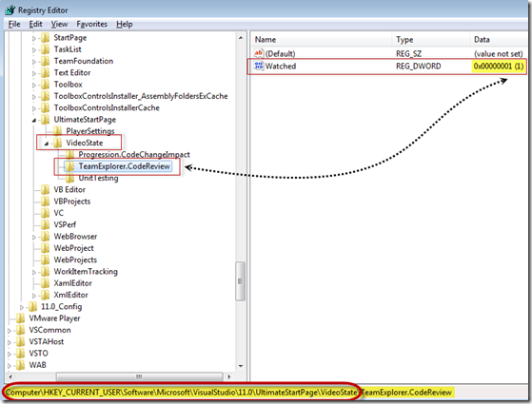Click the 11.0_Config folder icon

click(x=33, y=307)
